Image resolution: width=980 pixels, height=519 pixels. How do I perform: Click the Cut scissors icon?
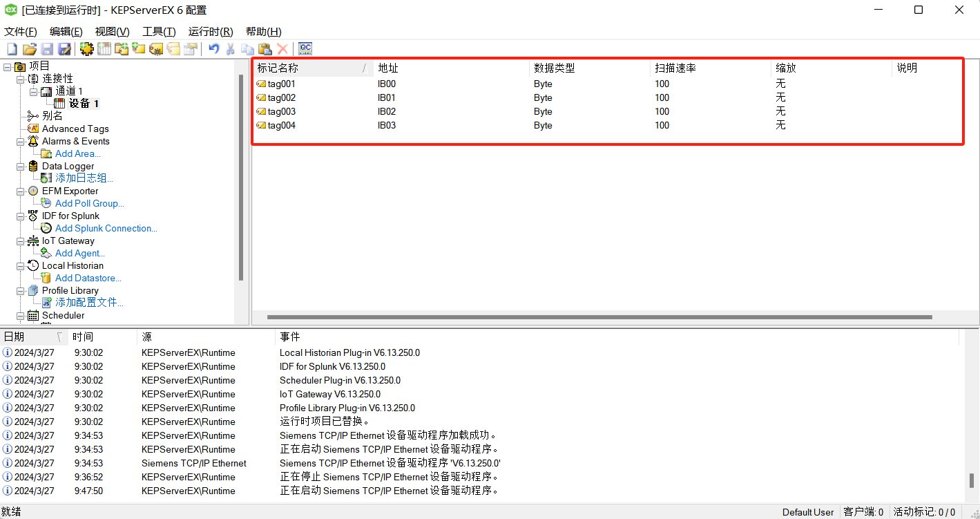tap(231, 49)
